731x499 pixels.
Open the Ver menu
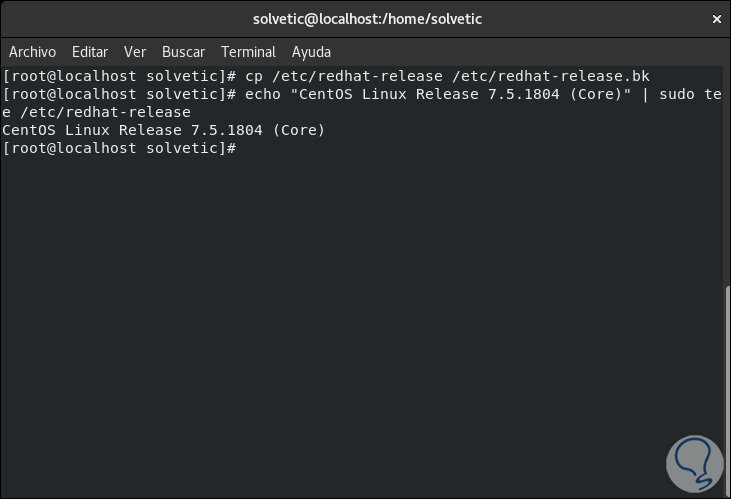point(135,52)
